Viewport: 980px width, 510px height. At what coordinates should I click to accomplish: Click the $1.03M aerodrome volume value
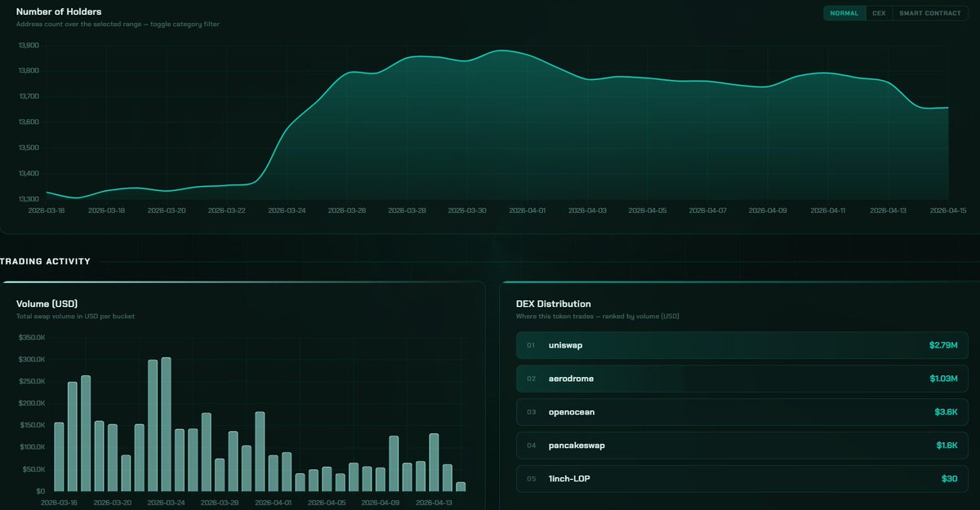coord(942,379)
